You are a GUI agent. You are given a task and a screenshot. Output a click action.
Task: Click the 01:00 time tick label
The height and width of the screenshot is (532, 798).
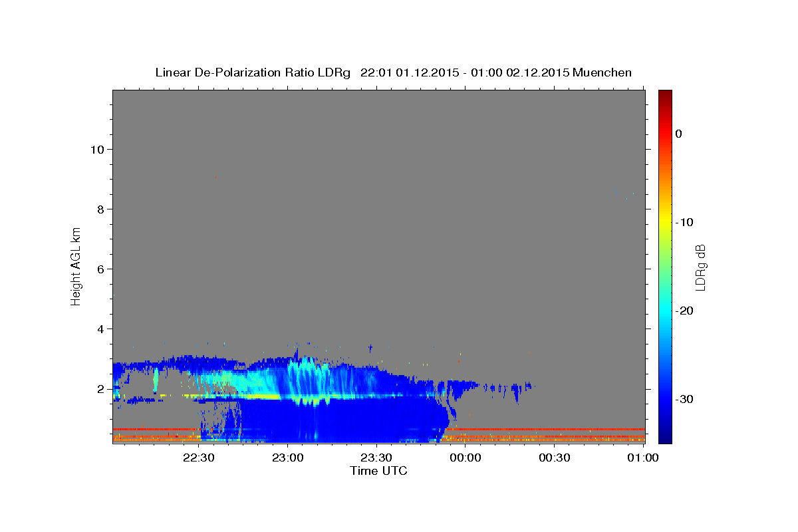pyautogui.click(x=644, y=458)
